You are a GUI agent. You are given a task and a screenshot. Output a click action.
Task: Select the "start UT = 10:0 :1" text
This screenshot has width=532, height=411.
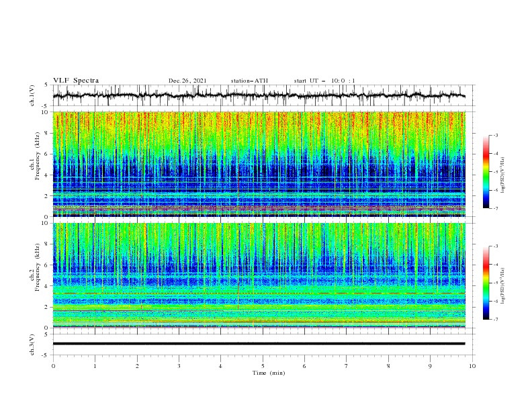click(x=324, y=81)
